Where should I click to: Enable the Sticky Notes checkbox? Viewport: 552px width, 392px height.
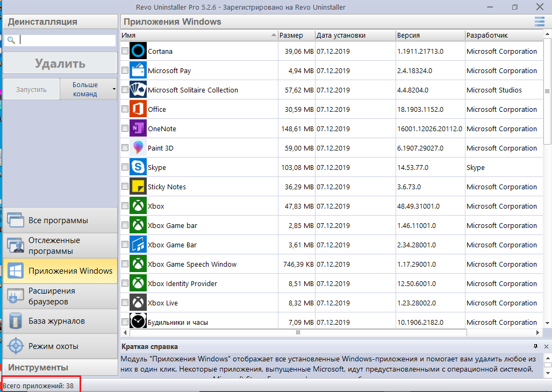tap(125, 187)
